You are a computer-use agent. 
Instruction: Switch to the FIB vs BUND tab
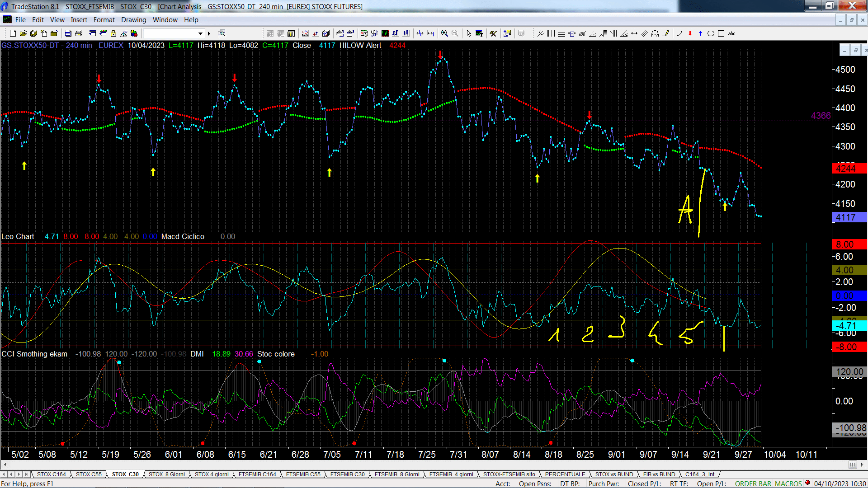[659, 474]
